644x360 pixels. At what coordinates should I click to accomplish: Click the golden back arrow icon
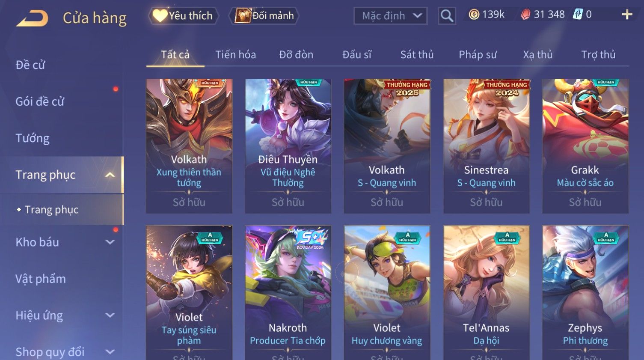point(32,18)
